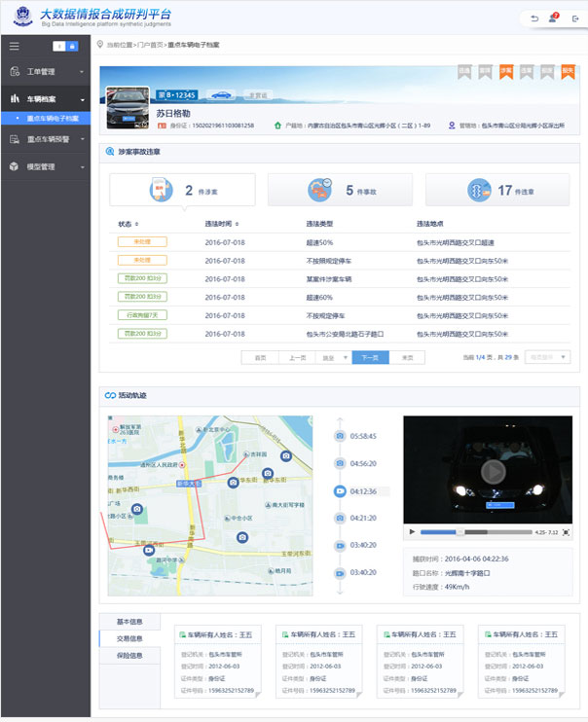
Task: Select the 2 件涉案 cases card
Action: [182, 191]
